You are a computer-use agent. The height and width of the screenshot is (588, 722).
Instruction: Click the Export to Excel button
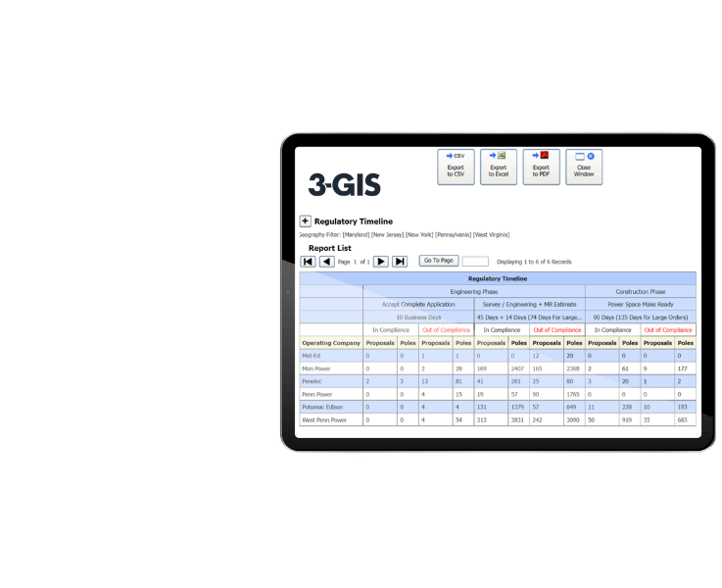click(499, 168)
